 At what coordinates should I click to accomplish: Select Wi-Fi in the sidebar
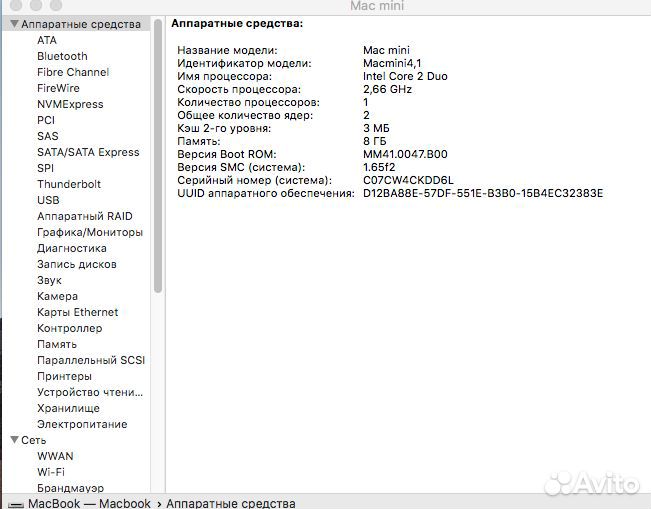(51, 472)
